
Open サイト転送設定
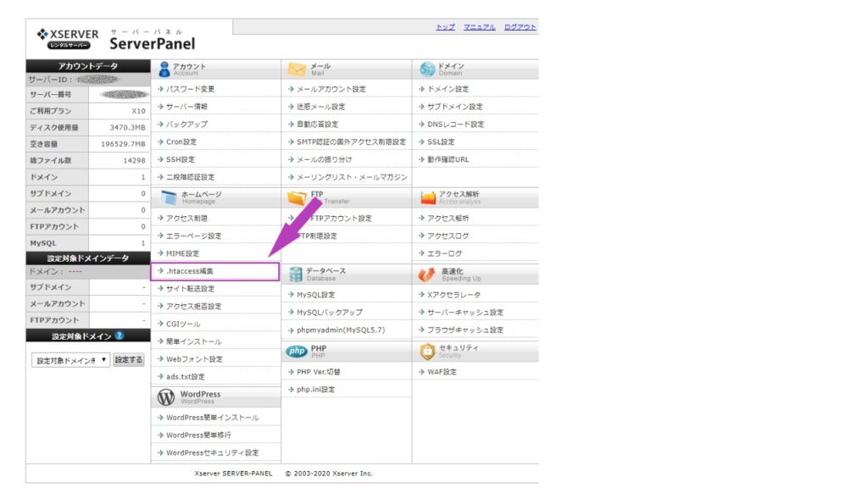190,289
